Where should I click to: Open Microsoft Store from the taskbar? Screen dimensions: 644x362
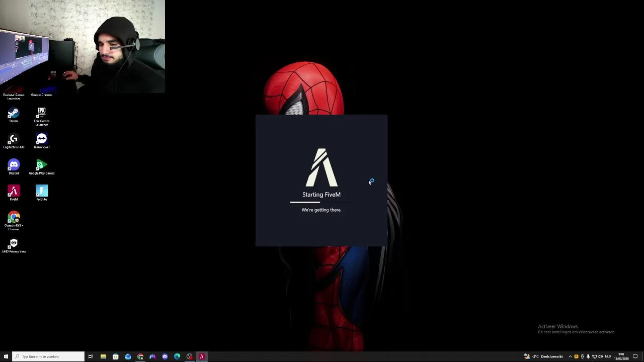tap(115, 356)
